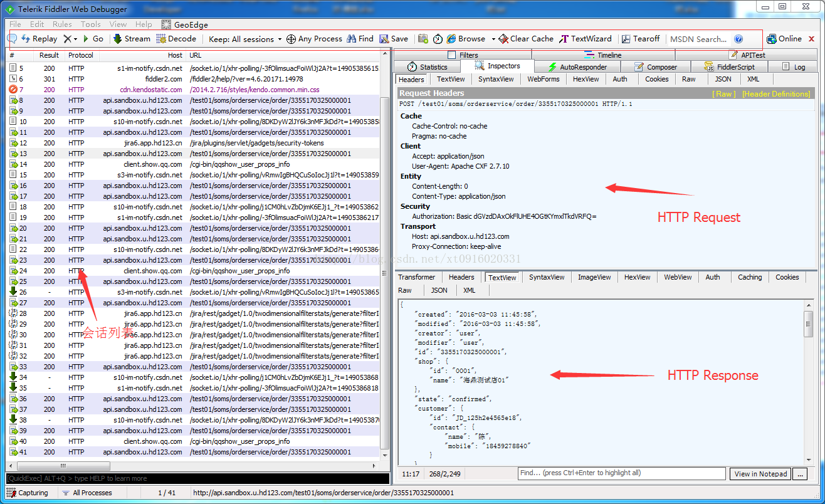Image resolution: width=825 pixels, height=504 pixels.
Task: Open the File menu
Action: 15,24
